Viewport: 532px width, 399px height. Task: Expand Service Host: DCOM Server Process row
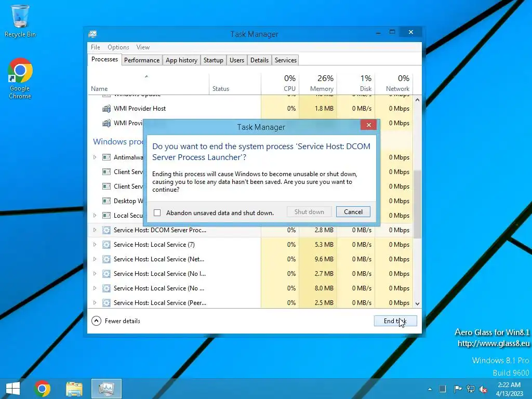point(95,230)
